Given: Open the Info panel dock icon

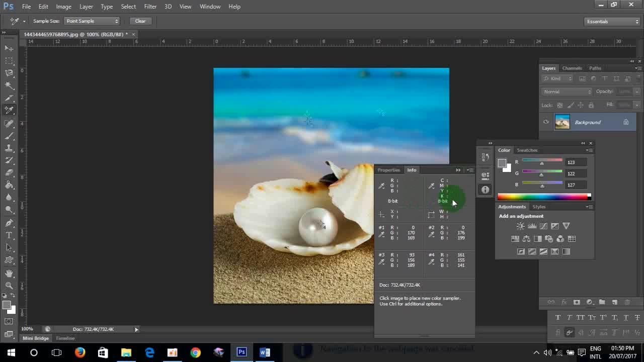Looking at the screenshot, I should 485,190.
